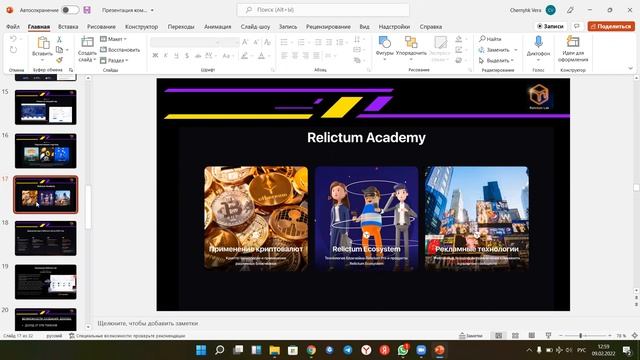Toggle text shadow (S) formatting
Viewport: 640px width, 360px height.
coord(187,56)
